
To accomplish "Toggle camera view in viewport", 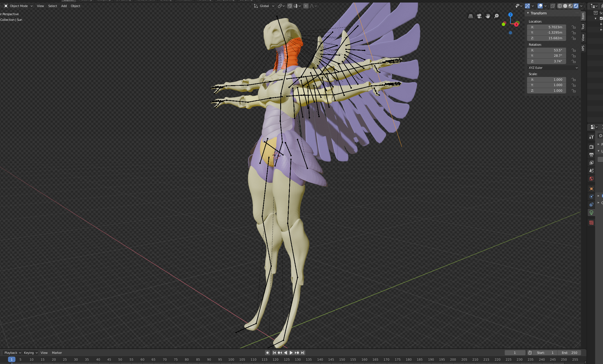I will [x=479, y=16].
